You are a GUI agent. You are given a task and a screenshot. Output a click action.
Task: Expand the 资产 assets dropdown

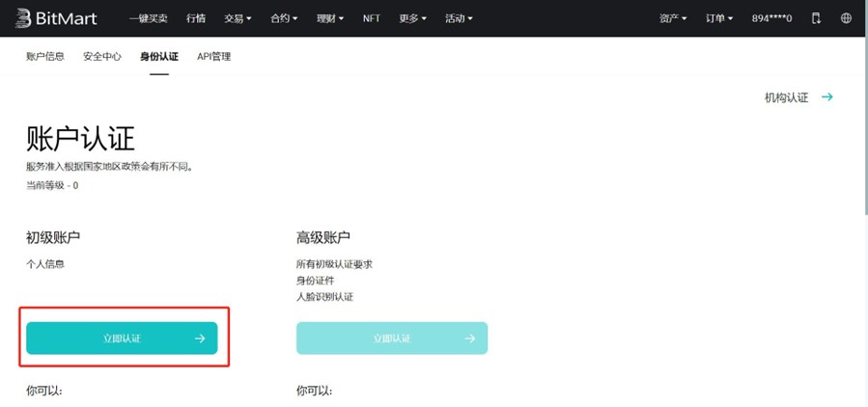coord(673,18)
